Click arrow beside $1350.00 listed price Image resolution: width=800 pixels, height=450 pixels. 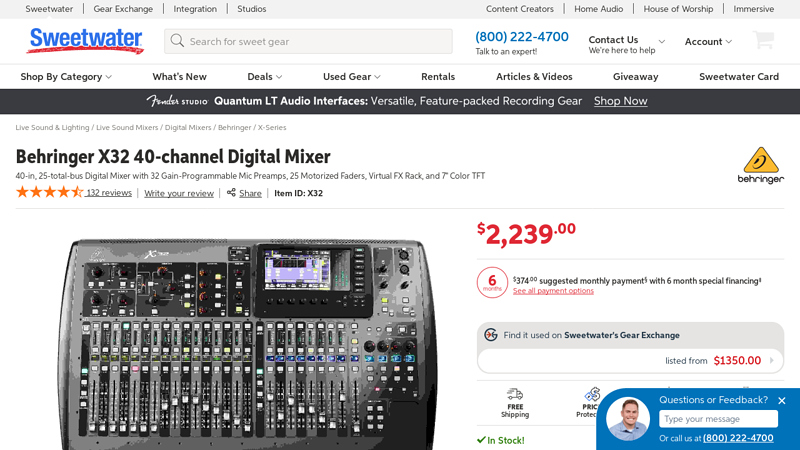coord(772,360)
